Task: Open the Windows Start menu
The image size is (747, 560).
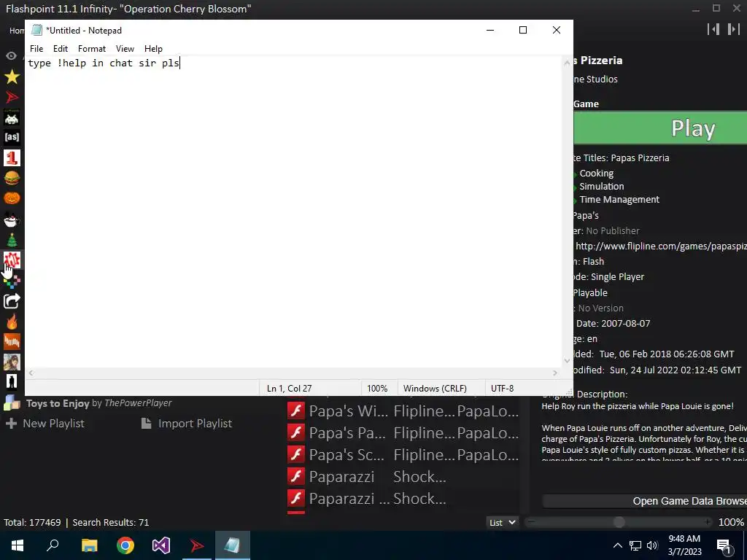Action: click(x=18, y=545)
